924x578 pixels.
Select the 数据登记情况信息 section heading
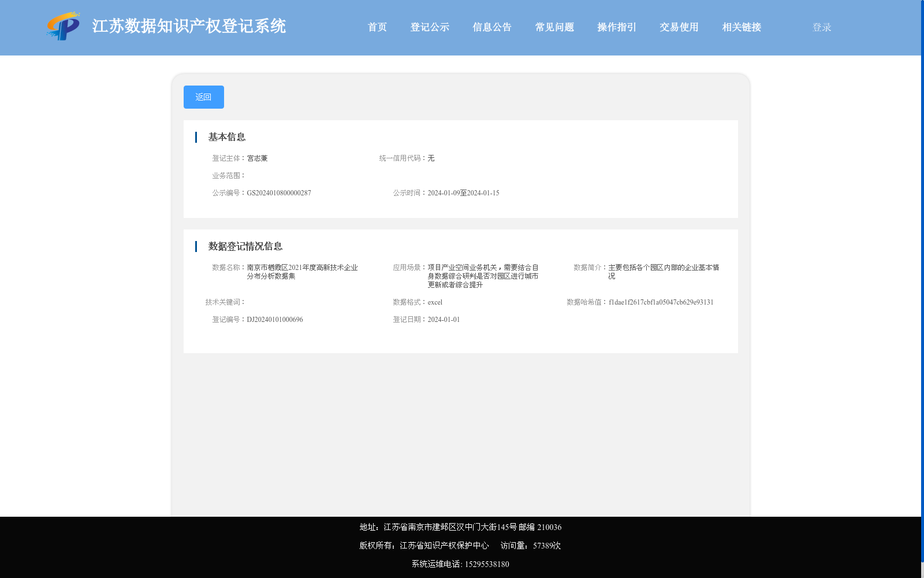click(x=245, y=246)
